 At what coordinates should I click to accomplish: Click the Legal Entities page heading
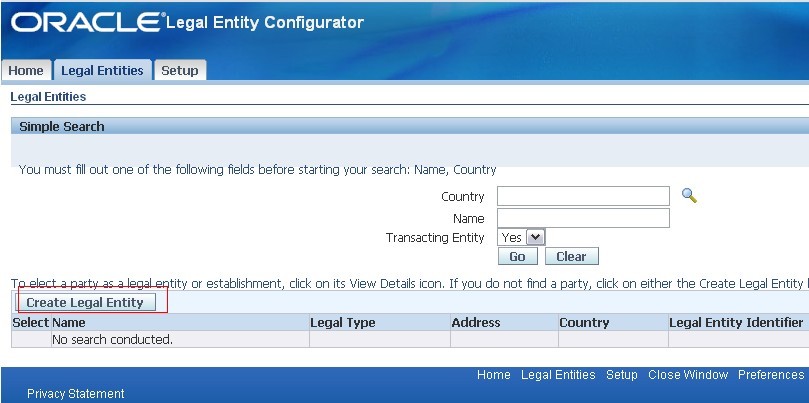tap(48, 97)
